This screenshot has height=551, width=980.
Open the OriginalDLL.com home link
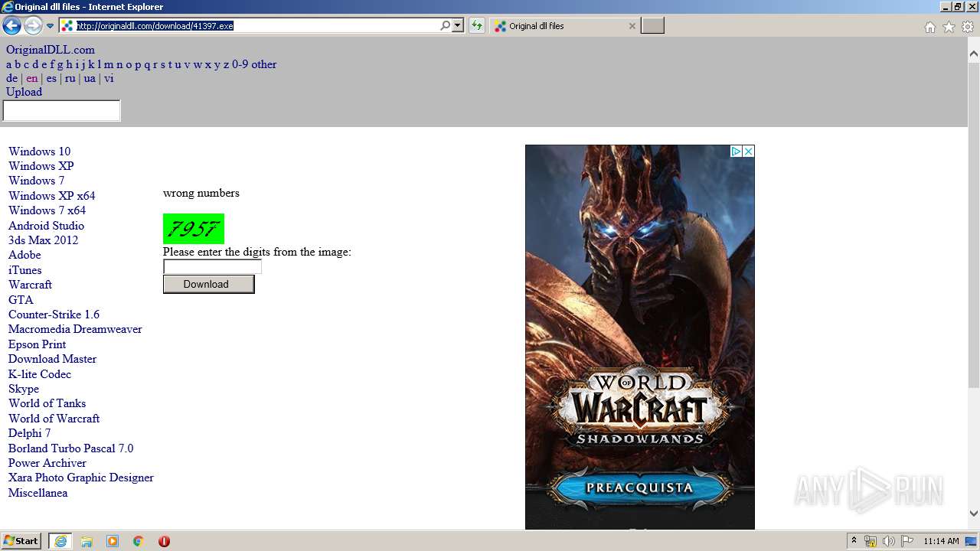[x=51, y=50]
